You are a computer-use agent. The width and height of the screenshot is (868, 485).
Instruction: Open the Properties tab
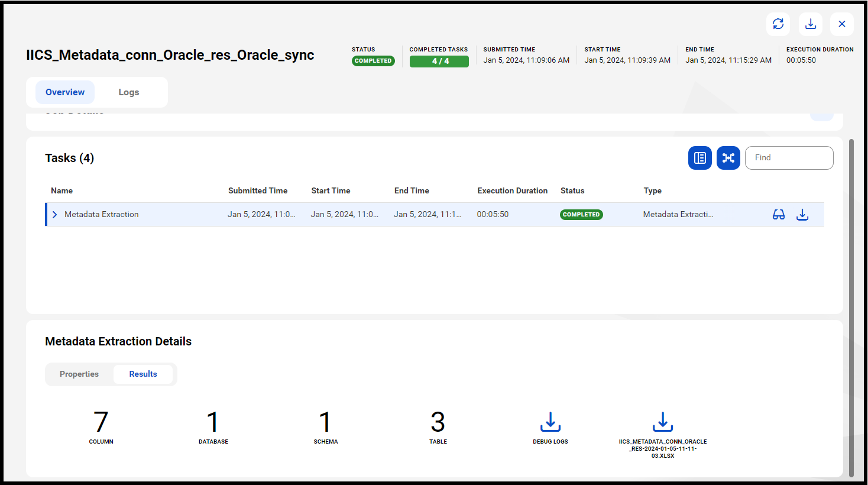coord(79,374)
